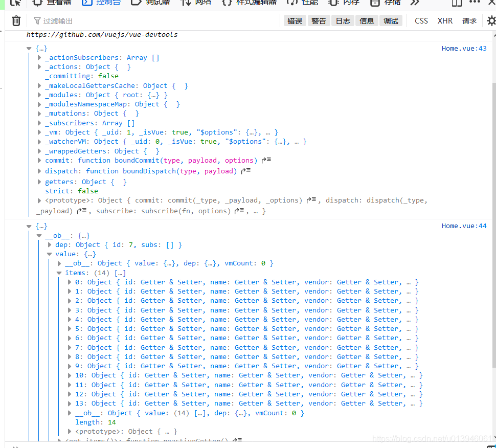Expand the _actionSubscribers array

click(x=39, y=58)
